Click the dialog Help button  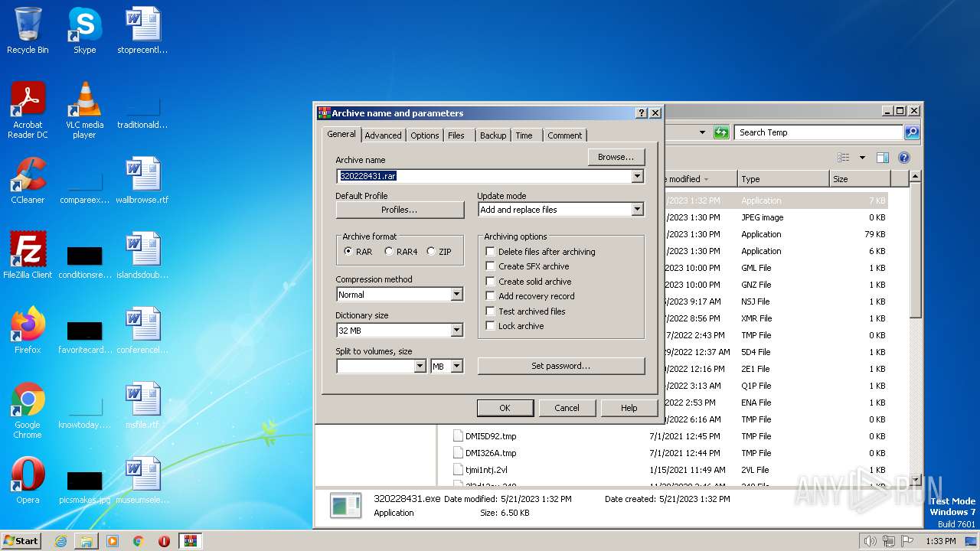tap(629, 408)
